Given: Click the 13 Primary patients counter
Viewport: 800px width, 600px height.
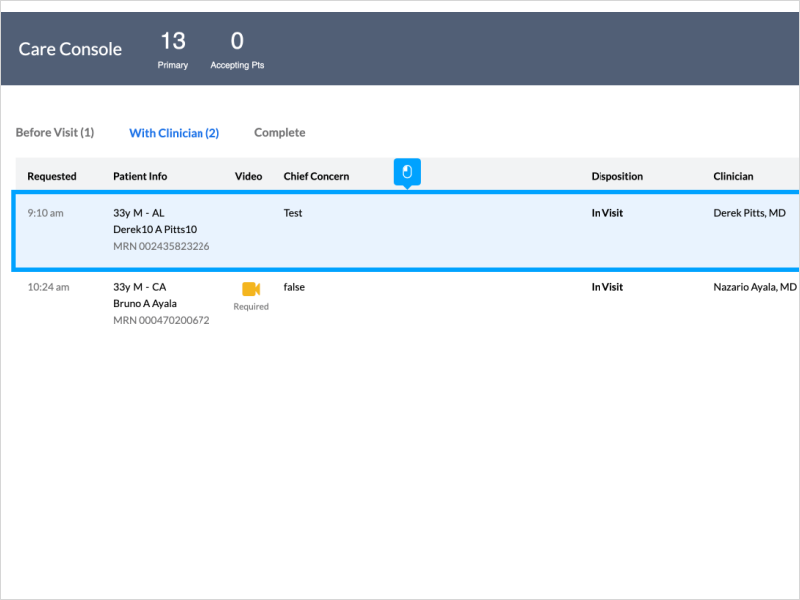Looking at the screenshot, I should click(172, 49).
